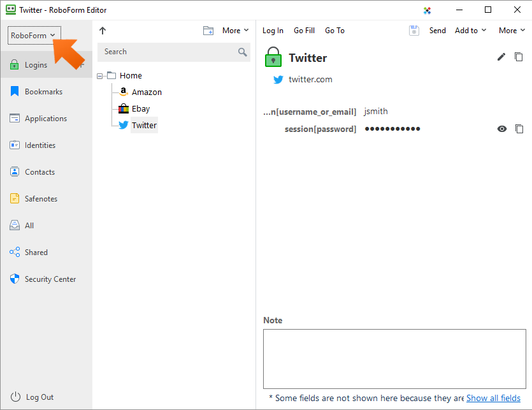Click the session[password] field label
532x410 pixels.
(x=320, y=129)
